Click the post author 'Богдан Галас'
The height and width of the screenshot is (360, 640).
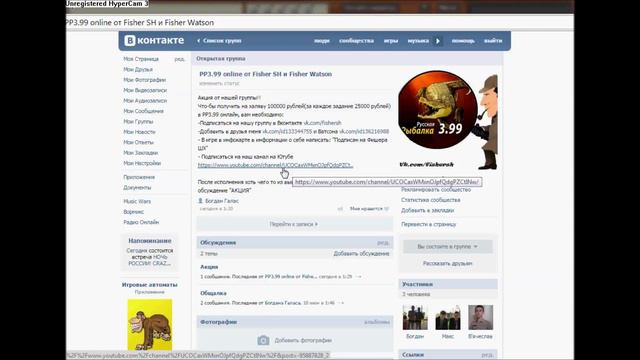(x=222, y=201)
